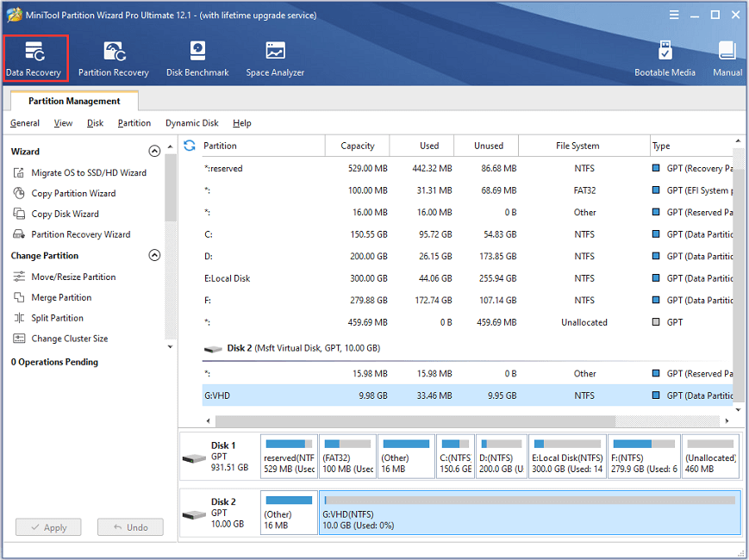Viewport: 749px width, 560px height.
Task: Select the G:VHD partition row
Action: click(x=468, y=395)
